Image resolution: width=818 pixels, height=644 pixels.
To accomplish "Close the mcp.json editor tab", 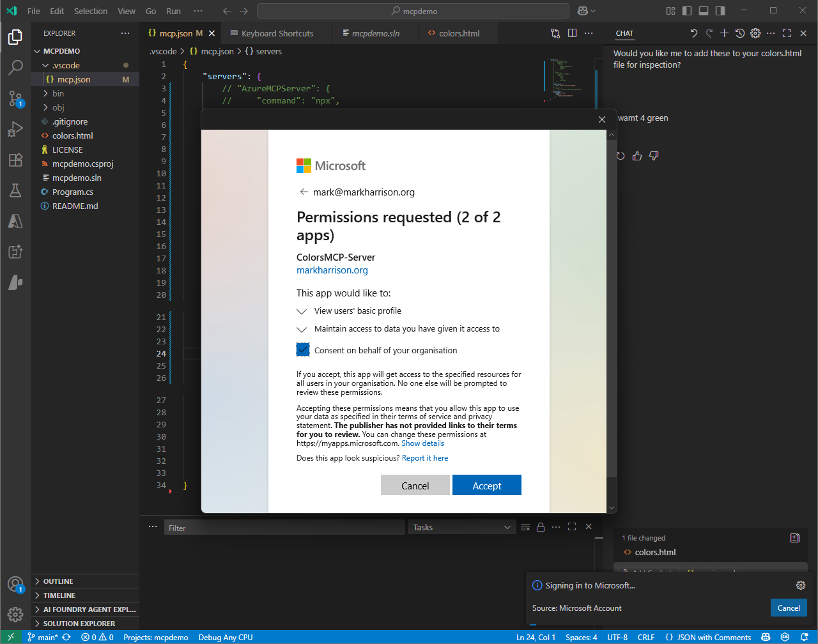I will pyautogui.click(x=212, y=33).
